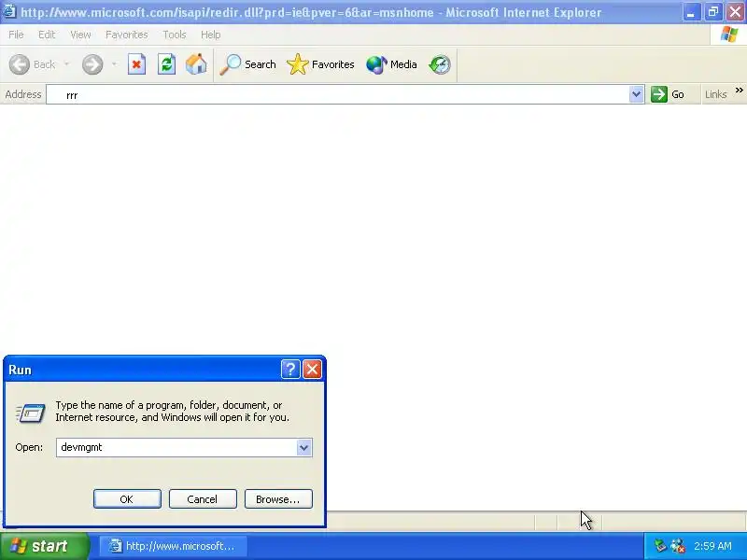
Task: Minimize the Internet Explorer window
Action: pos(690,12)
